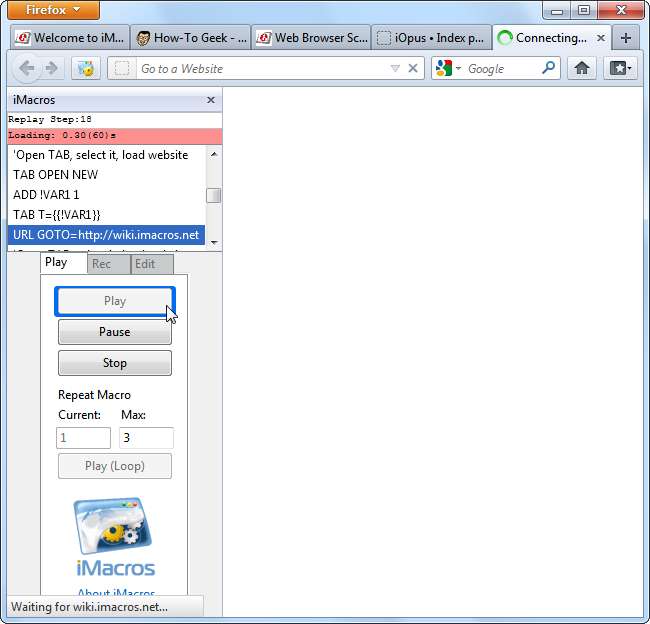Open the About iMacros link
Screen dimensions: 650x624
pyautogui.click(x=116, y=592)
